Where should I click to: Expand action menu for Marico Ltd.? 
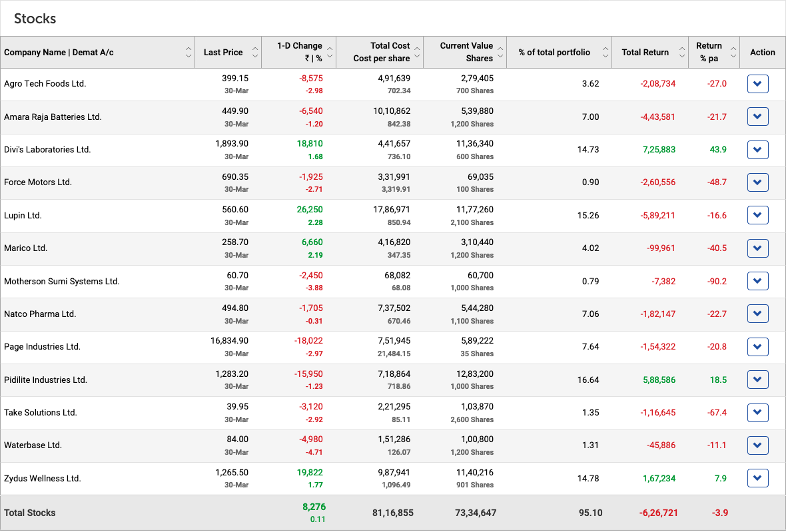pyautogui.click(x=757, y=248)
